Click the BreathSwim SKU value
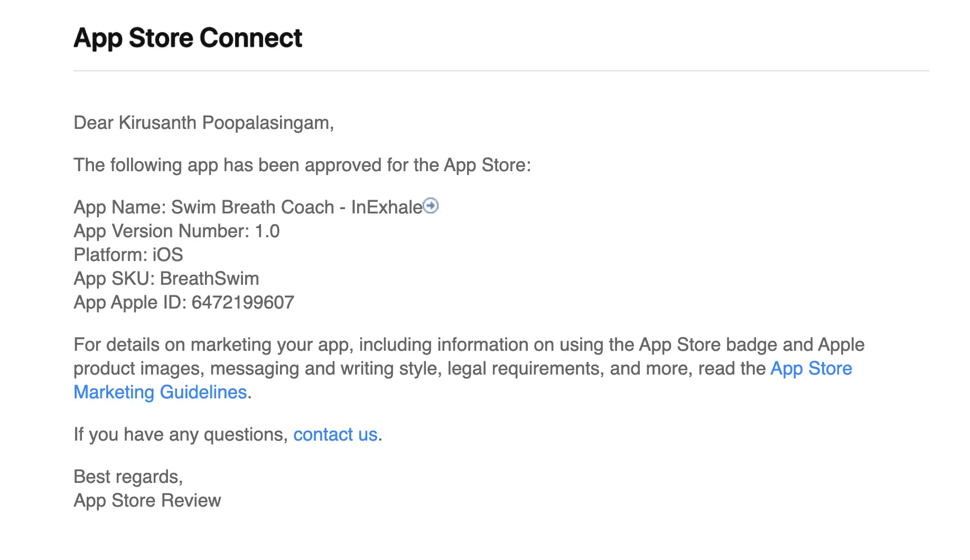Image resolution: width=970 pixels, height=560 pixels. tap(209, 278)
